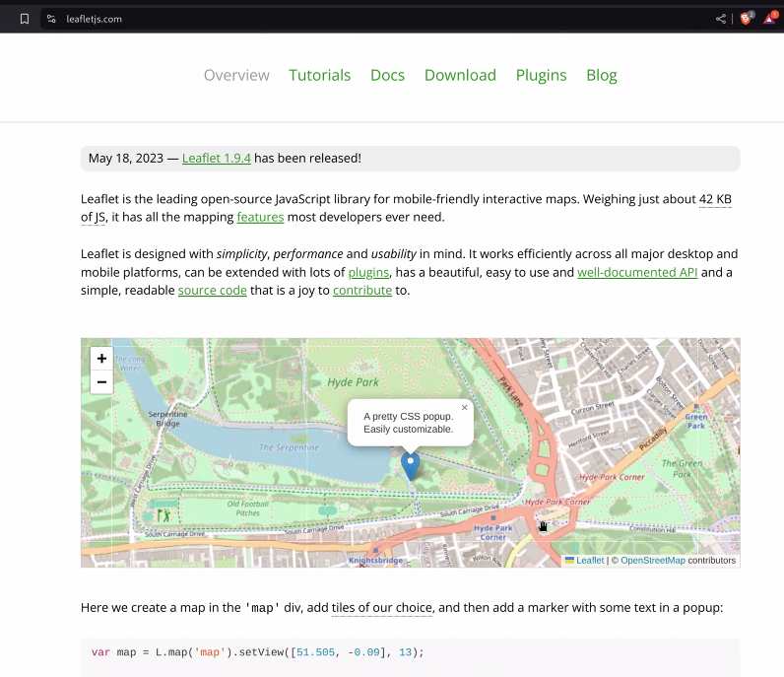
Task: Click the plugins link in paragraph
Action: (x=368, y=272)
